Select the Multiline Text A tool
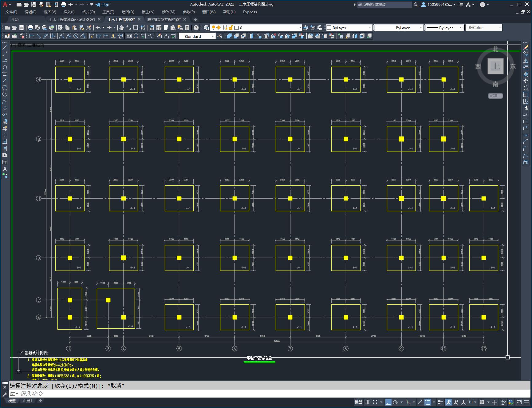Screen dimensions: 532x408 (5, 169)
